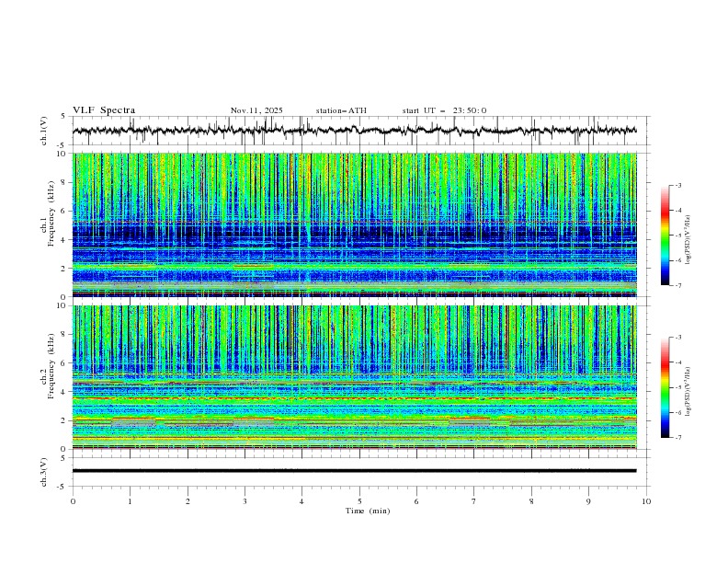Click the "Time (min)" axis label
This screenshot has height=563, width=728.
coord(368,511)
